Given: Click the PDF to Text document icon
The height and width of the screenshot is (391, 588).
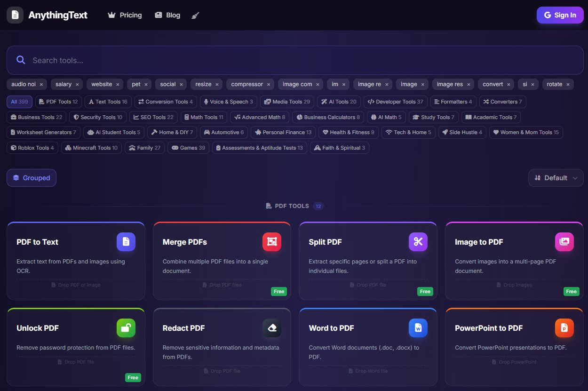Looking at the screenshot, I should pos(126,242).
